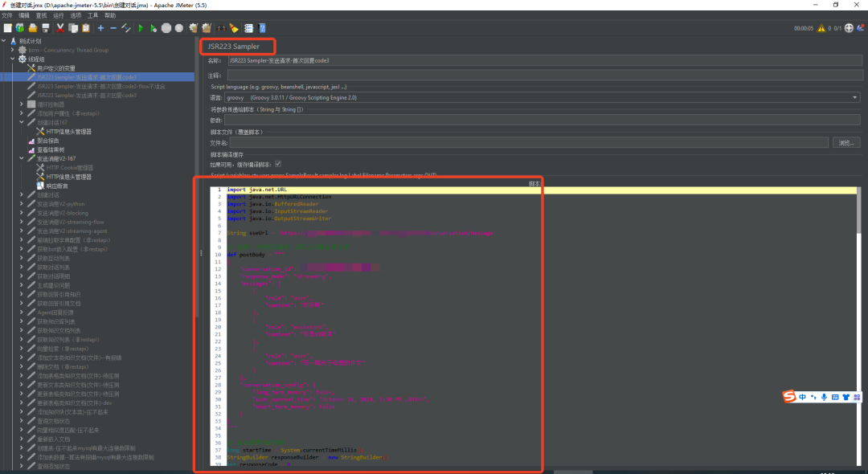Open the 查找 menu
Viewport: 868px width, 474px height.
[x=41, y=15]
